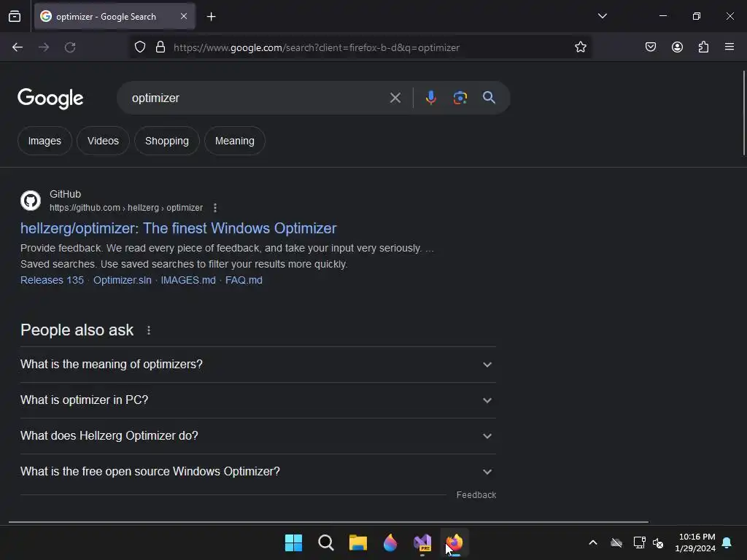Open the Windows Start menu
Viewport: 747px width, 560px height.
pos(293,542)
